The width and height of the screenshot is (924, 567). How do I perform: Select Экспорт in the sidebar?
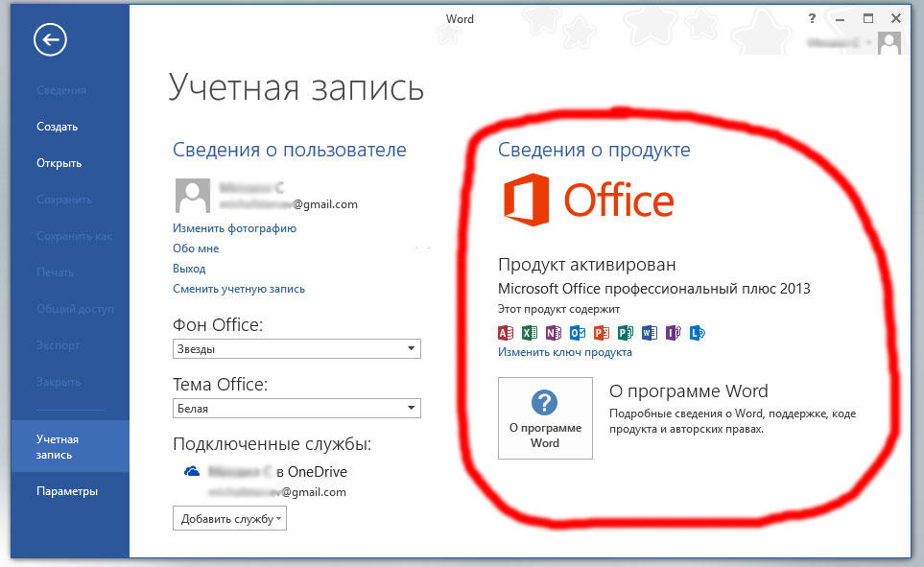(x=58, y=345)
